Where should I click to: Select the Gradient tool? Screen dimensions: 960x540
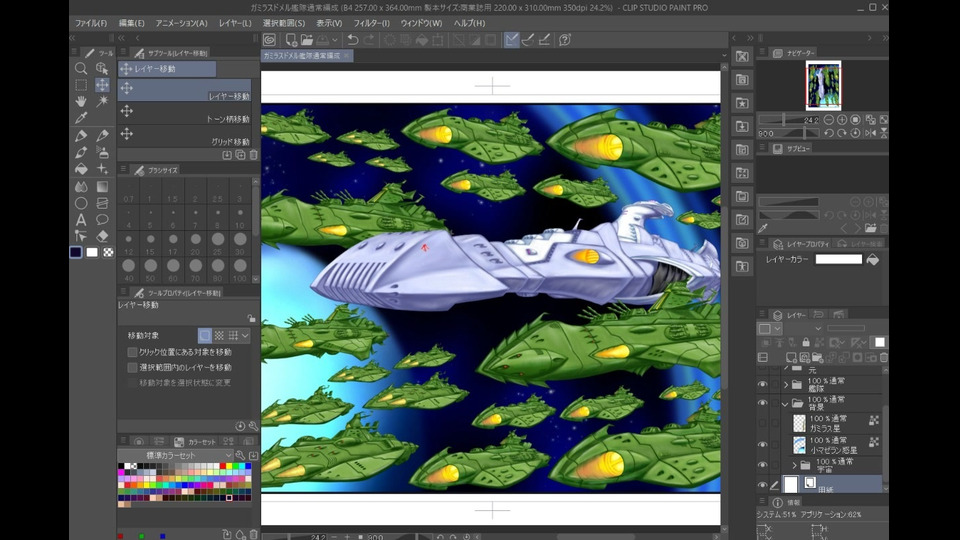click(x=102, y=186)
